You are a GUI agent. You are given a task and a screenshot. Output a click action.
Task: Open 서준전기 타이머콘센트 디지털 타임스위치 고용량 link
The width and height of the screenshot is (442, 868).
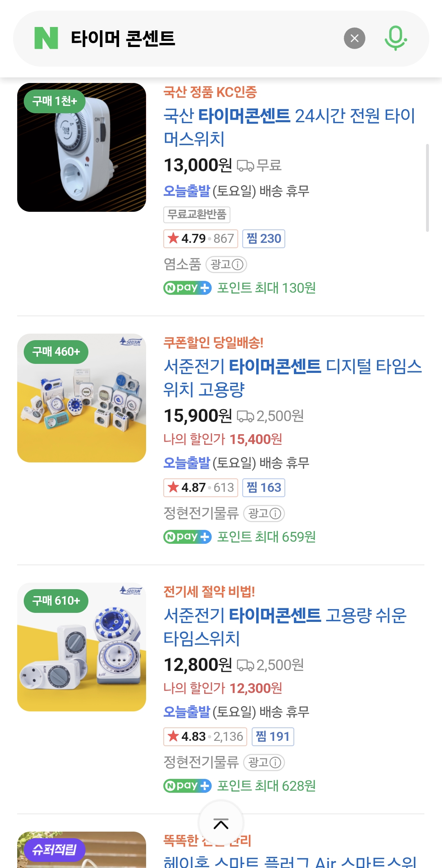[292, 378]
